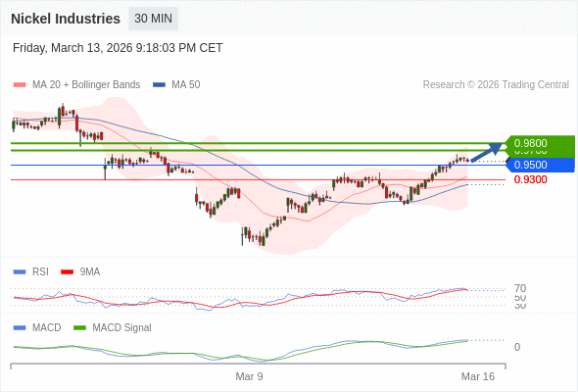The image size is (578, 392).
Task: Click the Mar 9 date axis label
Action: tap(249, 376)
